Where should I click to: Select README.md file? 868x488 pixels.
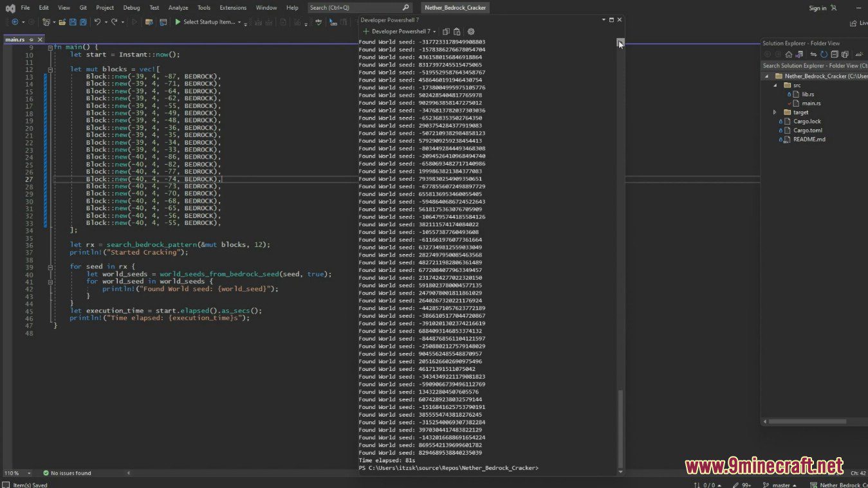[809, 139]
